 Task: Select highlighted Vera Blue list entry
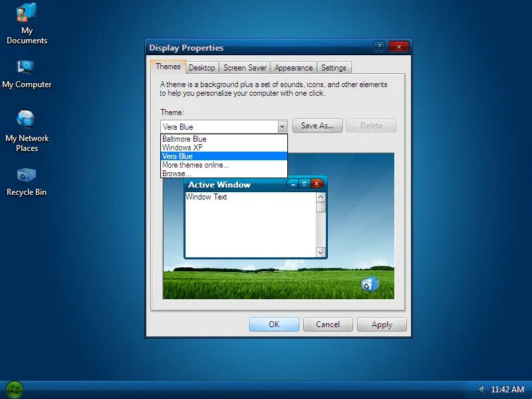coord(224,156)
